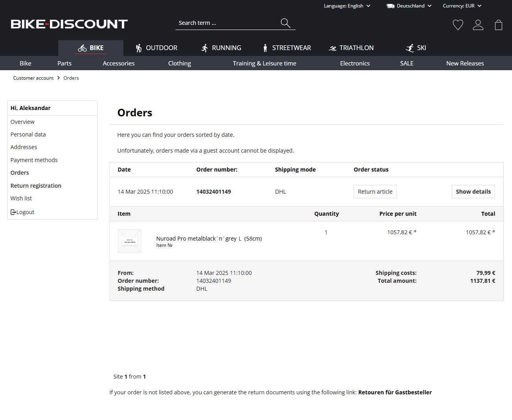The width and height of the screenshot is (512, 420).
Task: Click the shipping costs 79,99 €
Action: (x=486, y=273)
